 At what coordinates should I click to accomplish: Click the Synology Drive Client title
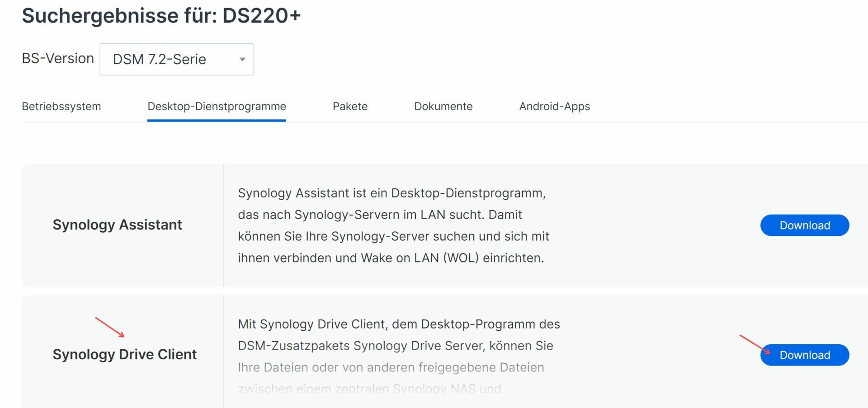click(x=124, y=354)
